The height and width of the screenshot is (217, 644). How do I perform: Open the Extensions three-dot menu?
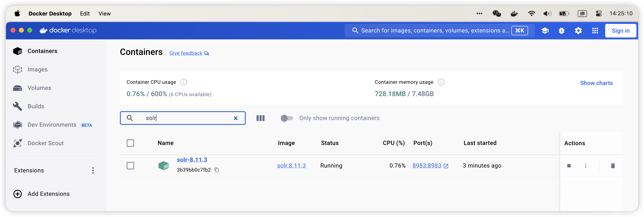(x=93, y=170)
